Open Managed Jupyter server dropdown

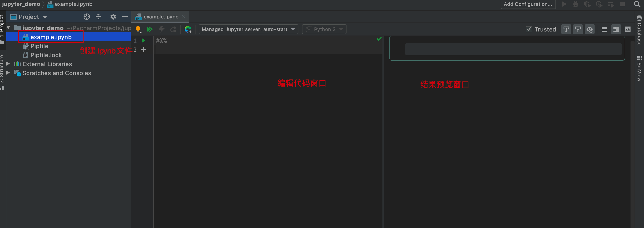[x=248, y=29]
